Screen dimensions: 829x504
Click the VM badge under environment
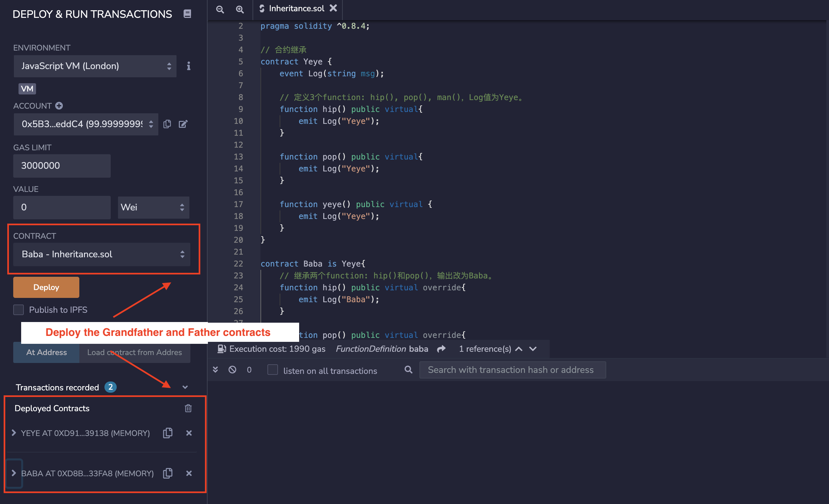[27, 89]
